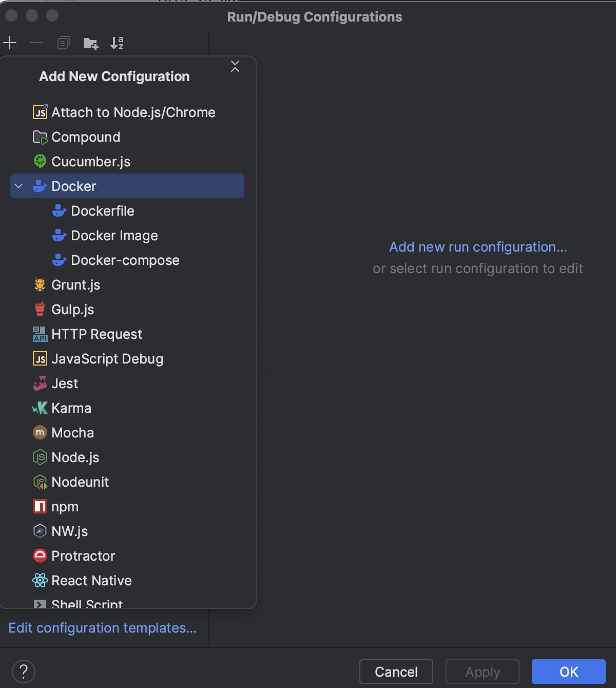This screenshot has width=616, height=688.
Task: Confirm with the OK button
Action: pyautogui.click(x=568, y=671)
